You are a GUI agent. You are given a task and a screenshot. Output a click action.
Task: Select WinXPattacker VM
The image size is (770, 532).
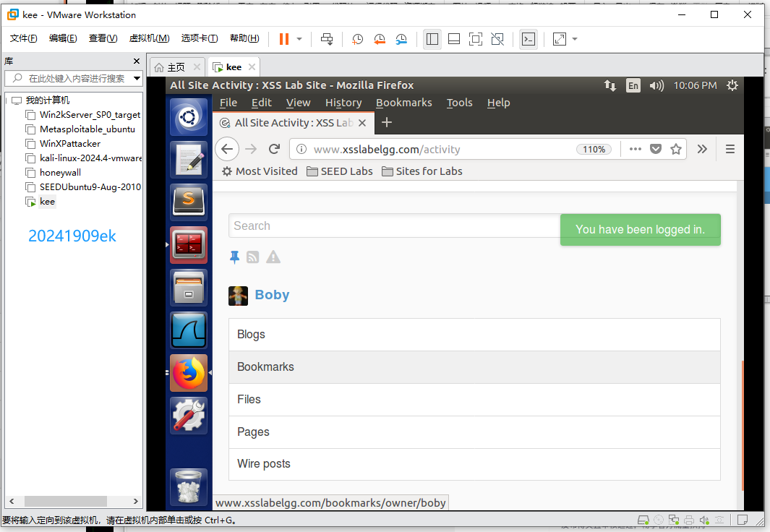click(x=69, y=144)
